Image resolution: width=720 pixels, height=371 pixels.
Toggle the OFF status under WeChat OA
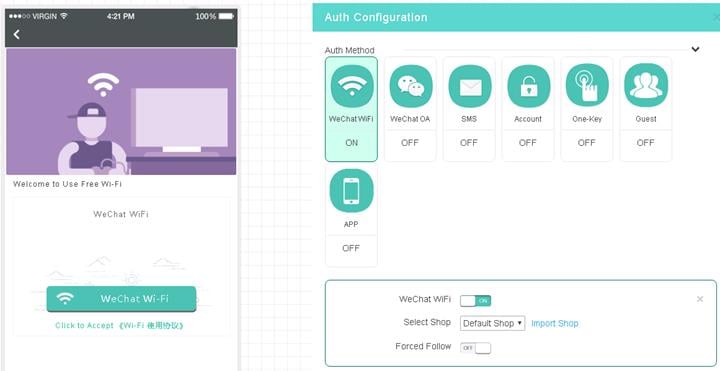tap(410, 143)
